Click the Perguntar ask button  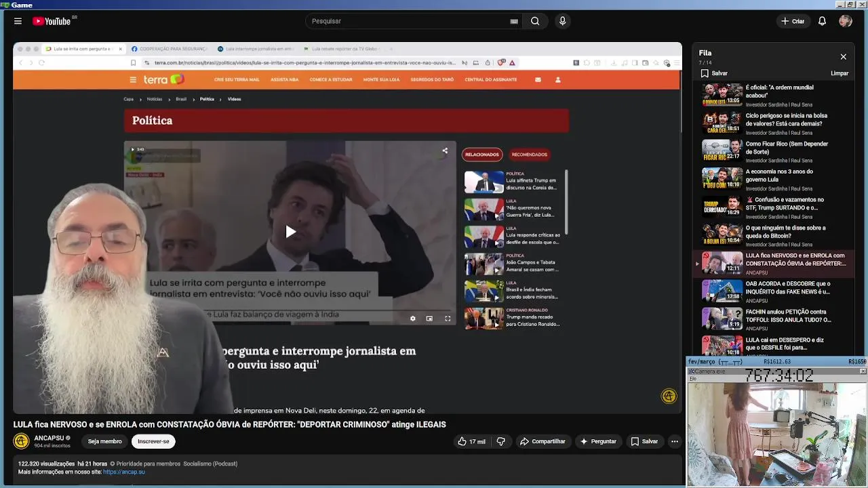click(x=597, y=441)
